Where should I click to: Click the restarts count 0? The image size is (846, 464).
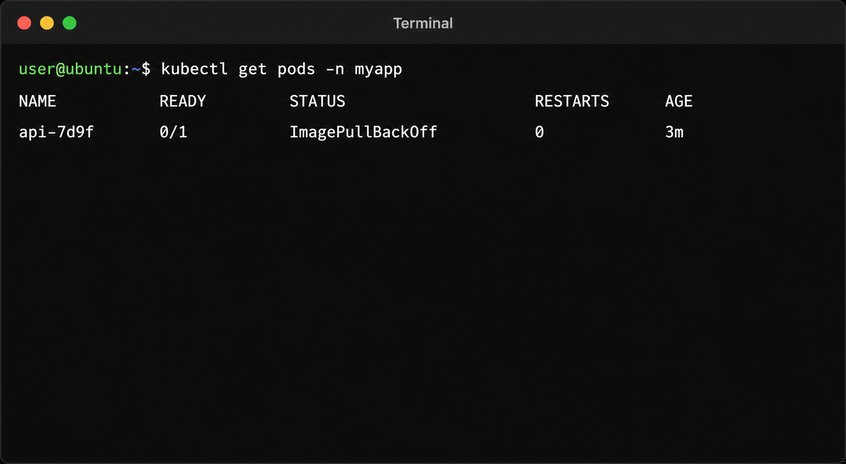[539, 132]
